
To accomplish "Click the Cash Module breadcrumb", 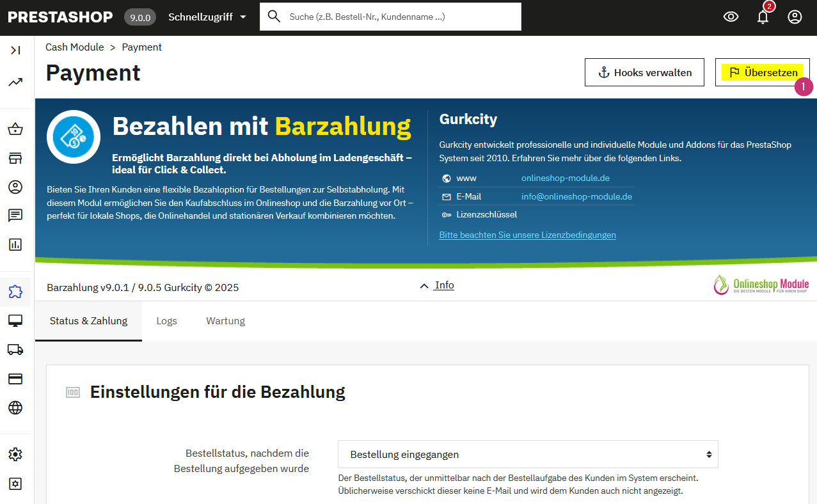I will (x=75, y=47).
